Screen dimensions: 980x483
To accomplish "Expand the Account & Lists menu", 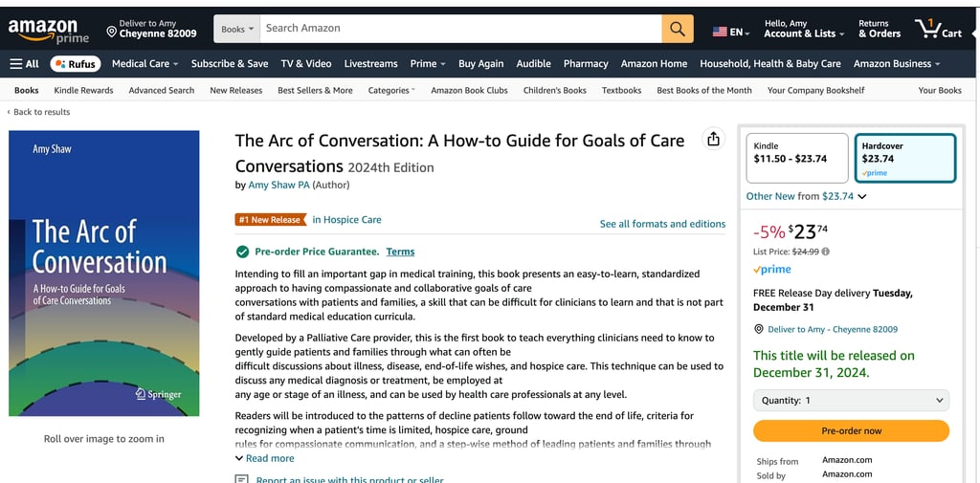I will click(804, 29).
